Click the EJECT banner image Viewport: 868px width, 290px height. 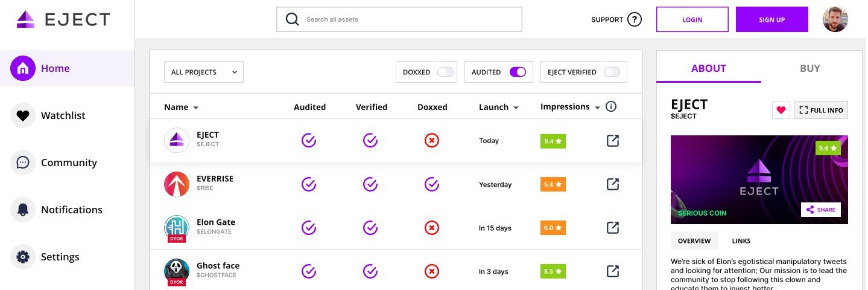[x=759, y=179]
